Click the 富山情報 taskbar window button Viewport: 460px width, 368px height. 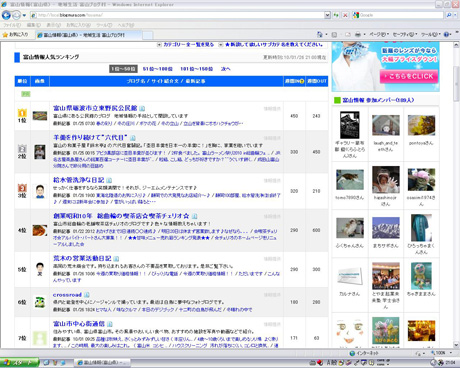click(x=102, y=363)
